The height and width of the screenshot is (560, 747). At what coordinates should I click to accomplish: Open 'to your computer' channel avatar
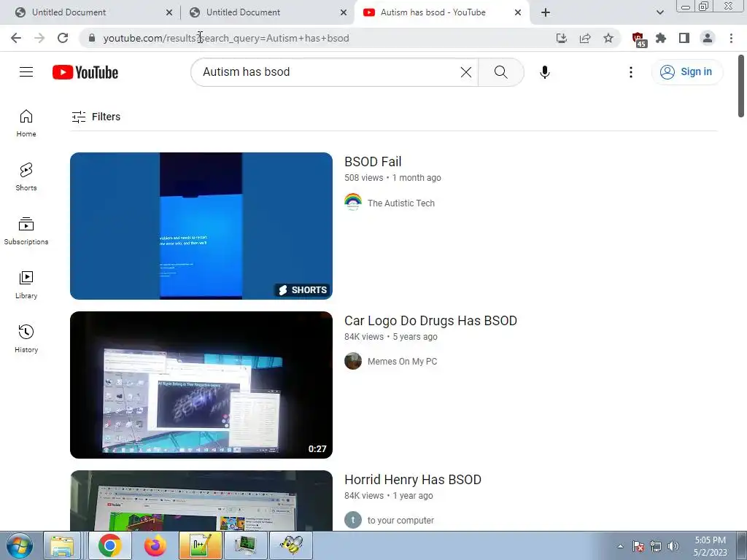(x=353, y=520)
